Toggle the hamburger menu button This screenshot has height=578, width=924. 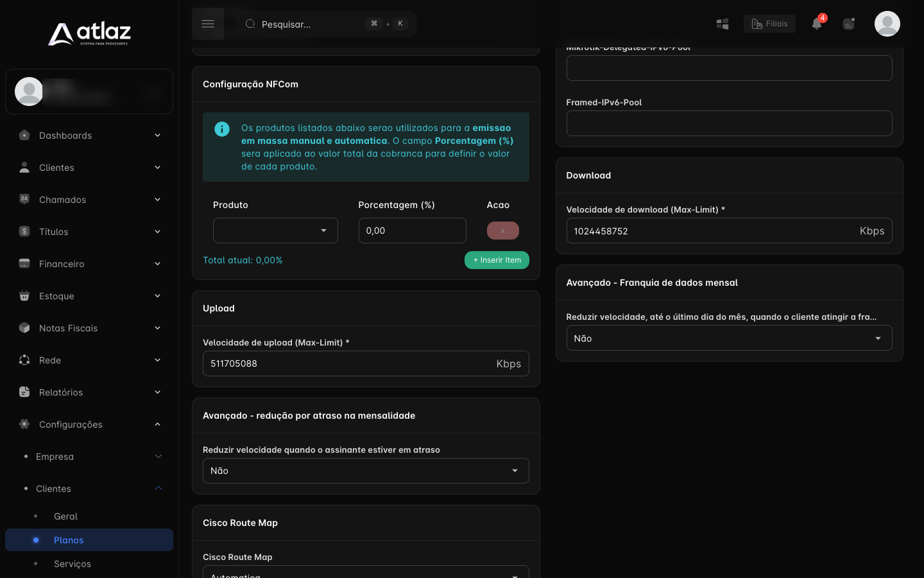click(208, 24)
